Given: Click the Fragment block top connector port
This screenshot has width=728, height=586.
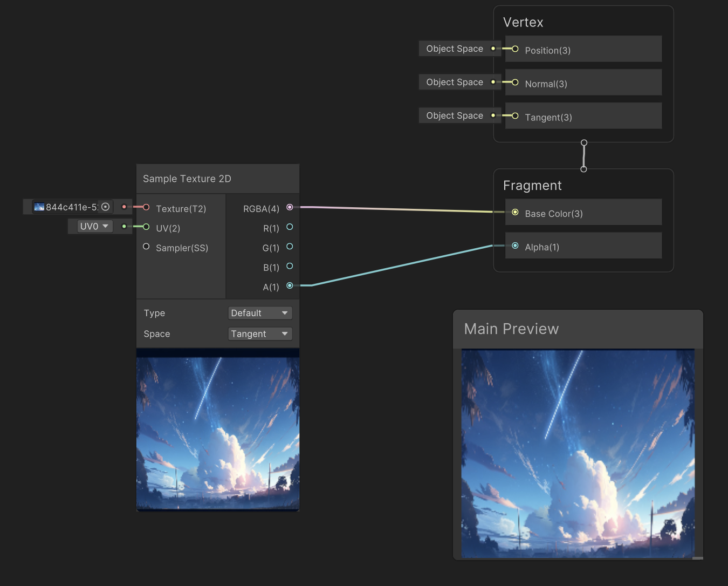Looking at the screenshot, I should point(583,169).
